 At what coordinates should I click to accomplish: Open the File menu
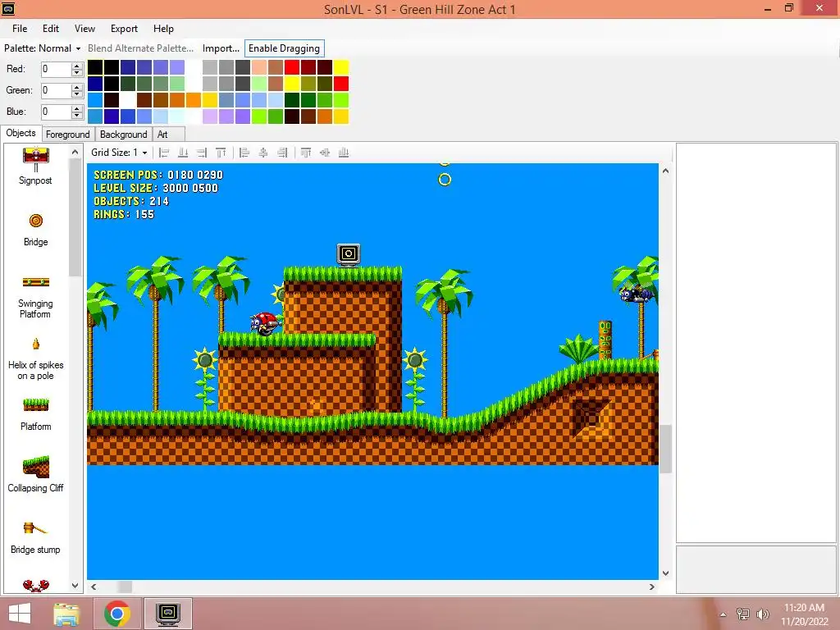click(x=20, y=29)
